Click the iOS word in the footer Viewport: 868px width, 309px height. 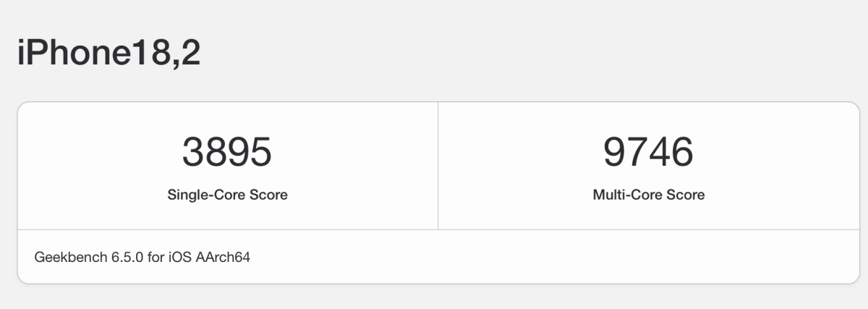(181, 257)
